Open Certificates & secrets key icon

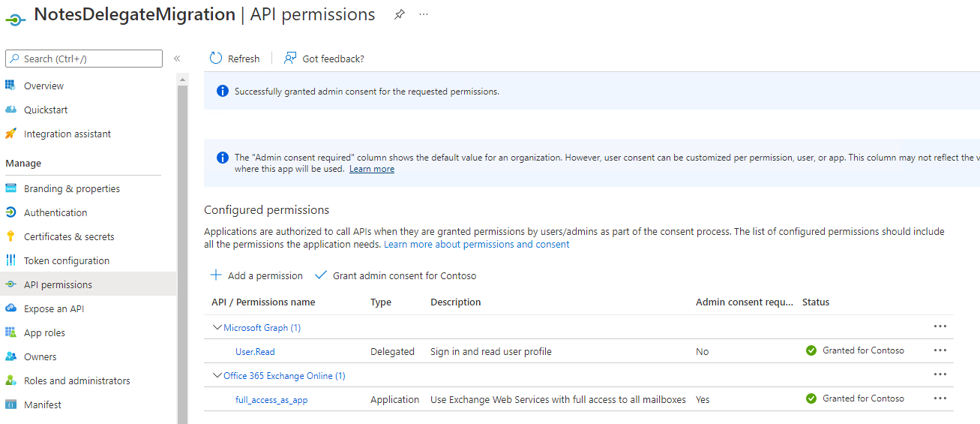click(x=10, y=236)
